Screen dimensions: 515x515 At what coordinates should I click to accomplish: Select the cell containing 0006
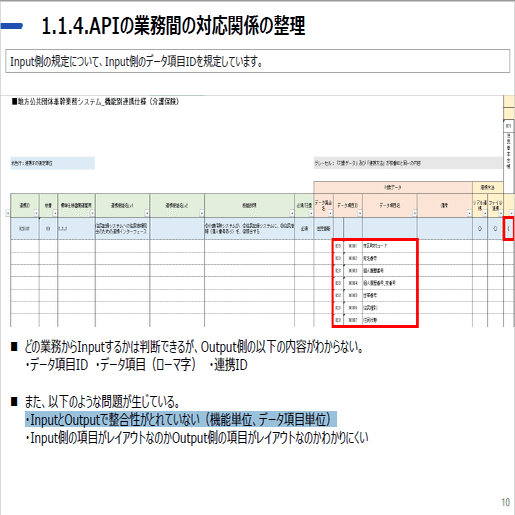click(353, 308)
